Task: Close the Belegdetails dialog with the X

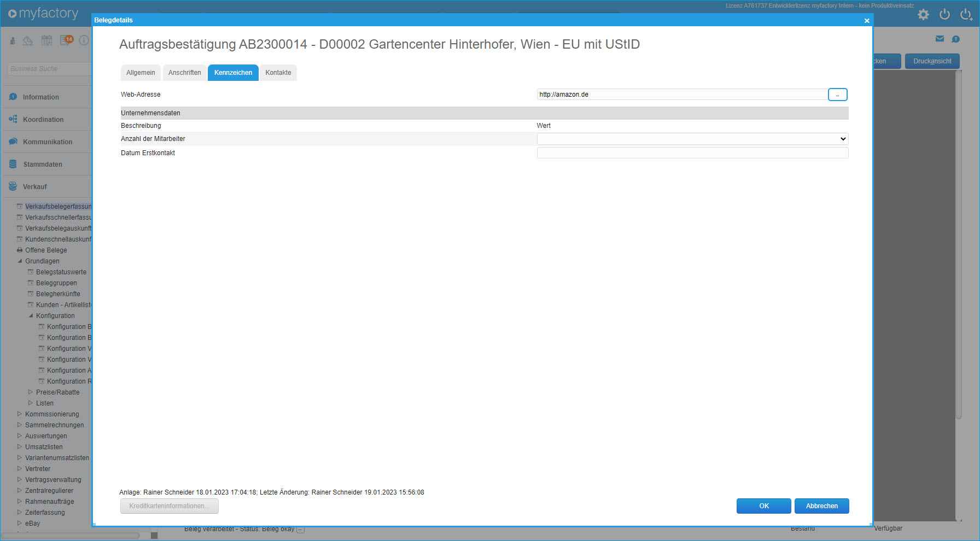Action: coord(867,20)
